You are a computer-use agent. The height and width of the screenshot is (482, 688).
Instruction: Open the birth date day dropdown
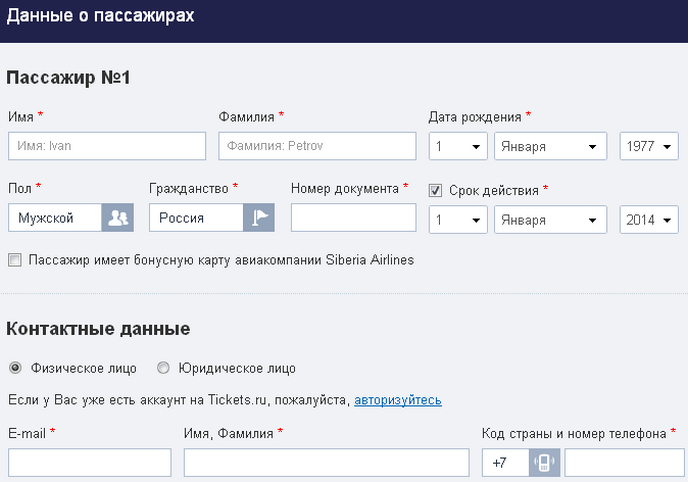pos(458,146)
